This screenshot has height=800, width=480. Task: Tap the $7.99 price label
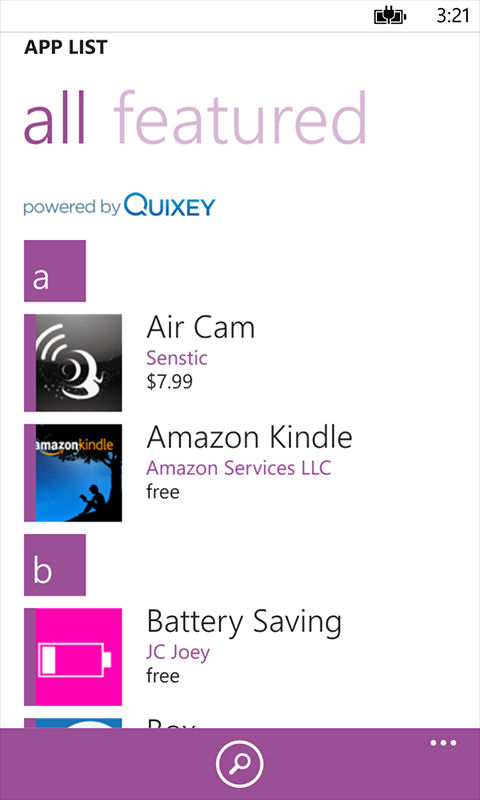pyautogui.click(x=169, y=382)
